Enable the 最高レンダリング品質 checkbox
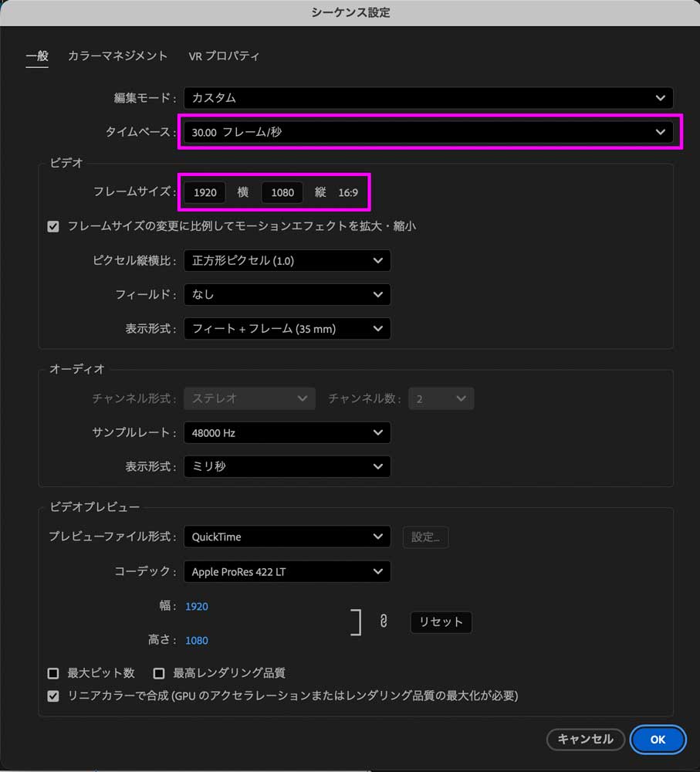The image size is (700, 772). pyautogui.click(x=160, y=673)
